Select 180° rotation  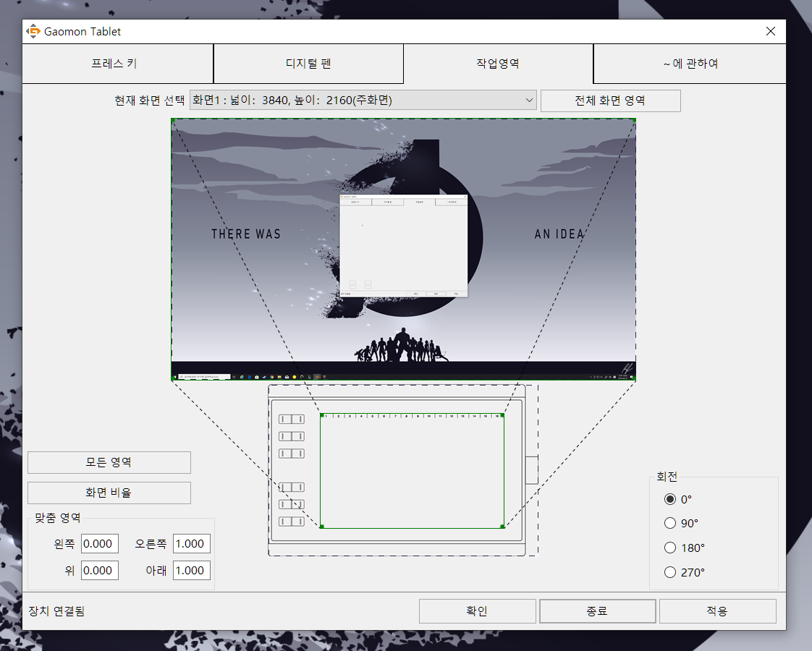click(x=670, y=548)
